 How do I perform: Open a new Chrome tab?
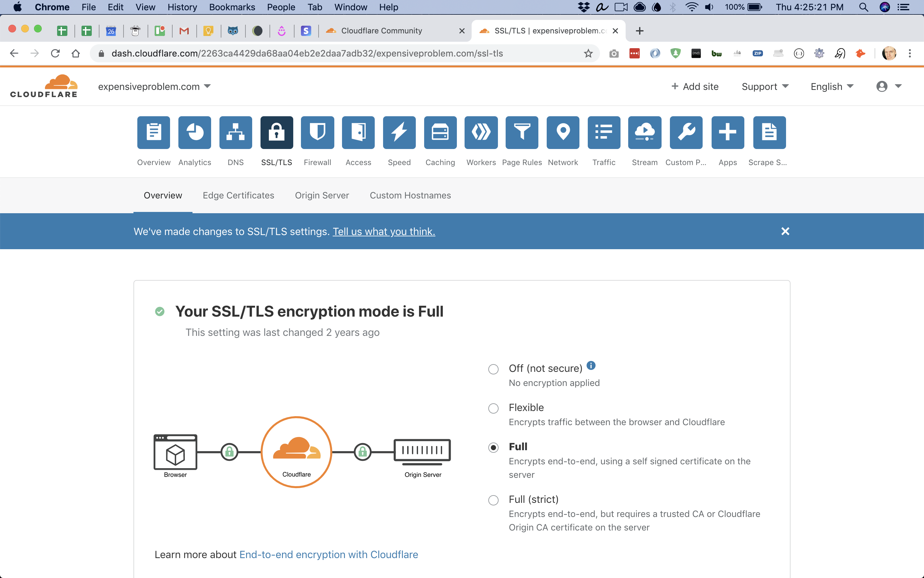tap(639, 31)
